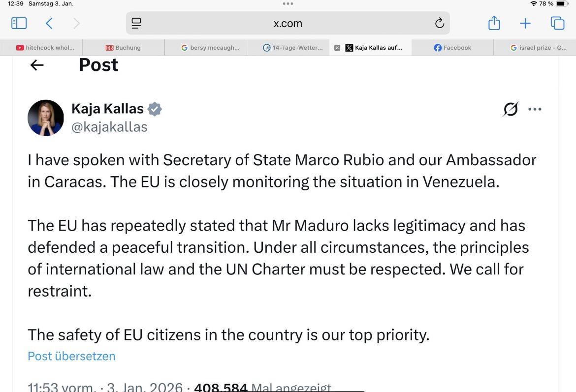Click the Post übersetzen link
This screenshot has width=576, height=392.
point(71,356)
